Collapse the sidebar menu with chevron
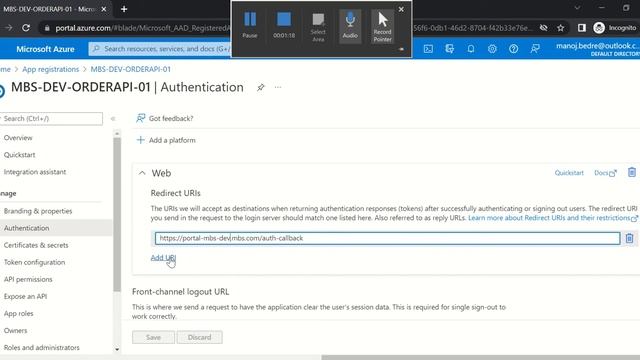The height and width of the screenshot is (360, 640). click(113, 119)
